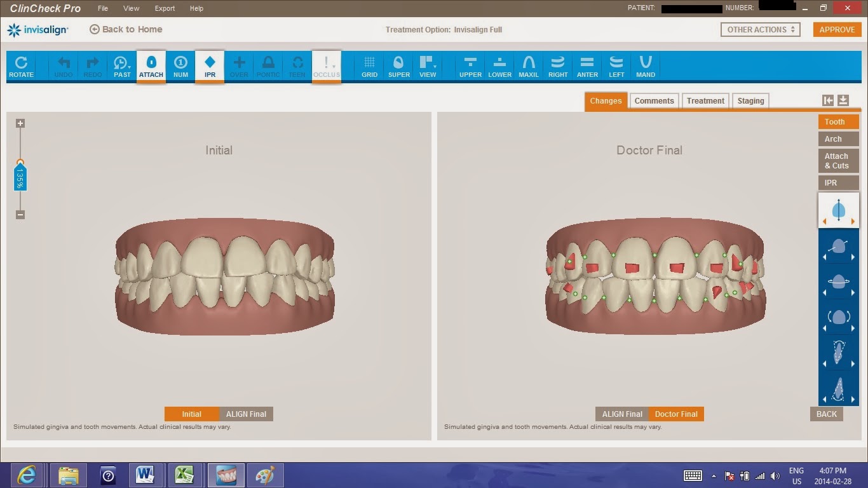The width and height of the screenshot is (868, 488).
Task: Show the IPR indicators
Action: coord(210,67)
